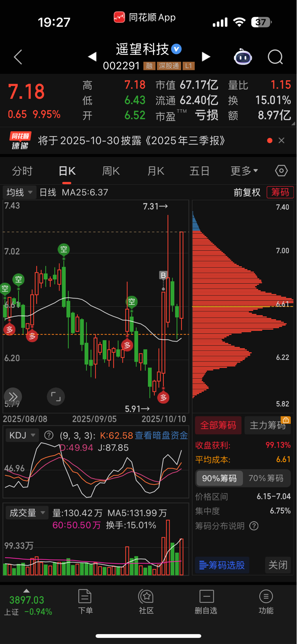Viewport: 297px width, 644px height.
Task: Open the KDJ indicator dropdown
Action: tap(22, 435)
